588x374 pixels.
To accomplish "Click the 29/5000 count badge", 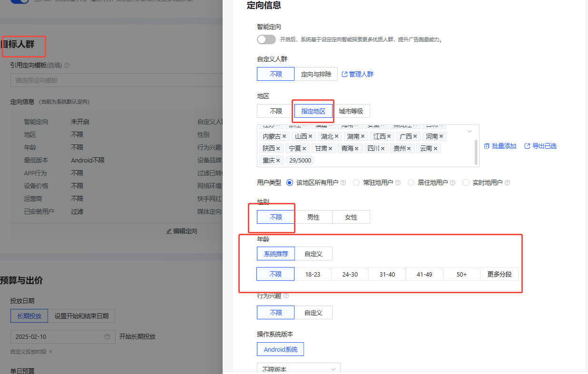I will click(300, 160).
